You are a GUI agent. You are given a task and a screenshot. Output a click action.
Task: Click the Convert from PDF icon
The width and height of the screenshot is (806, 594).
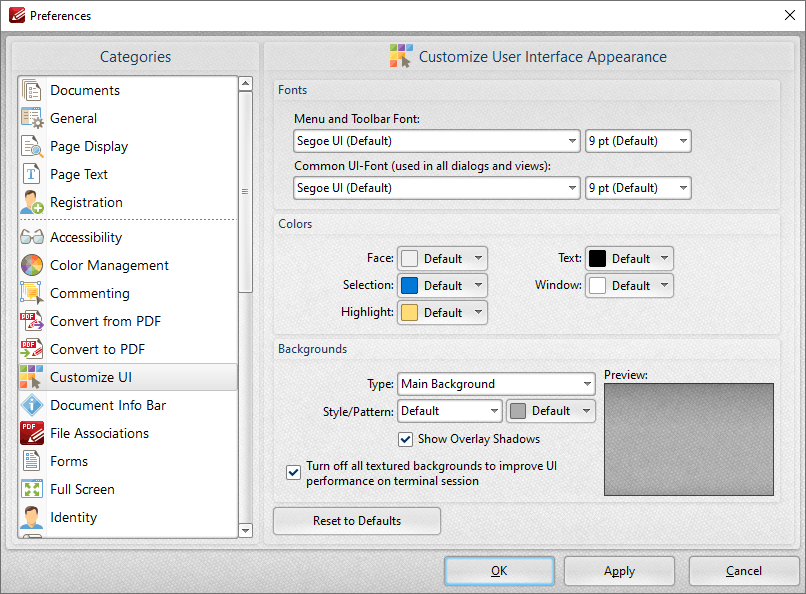coord(32,321)
